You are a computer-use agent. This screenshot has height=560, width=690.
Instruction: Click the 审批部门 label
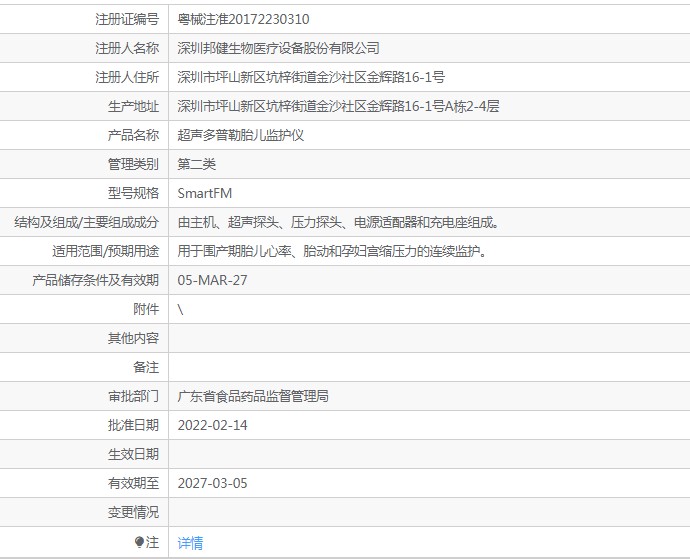pos(133,396)
